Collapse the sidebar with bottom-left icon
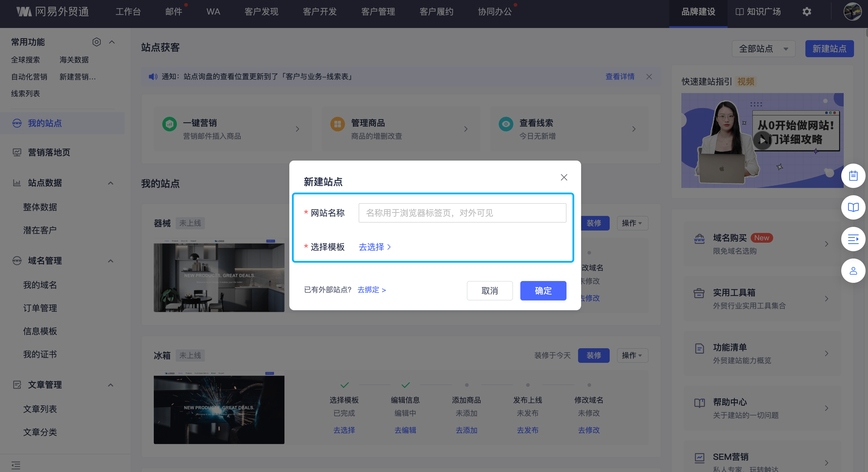Image resolution: width=868 pixels, height=472 pixels. pyautogui.click(x=16, y=465)
